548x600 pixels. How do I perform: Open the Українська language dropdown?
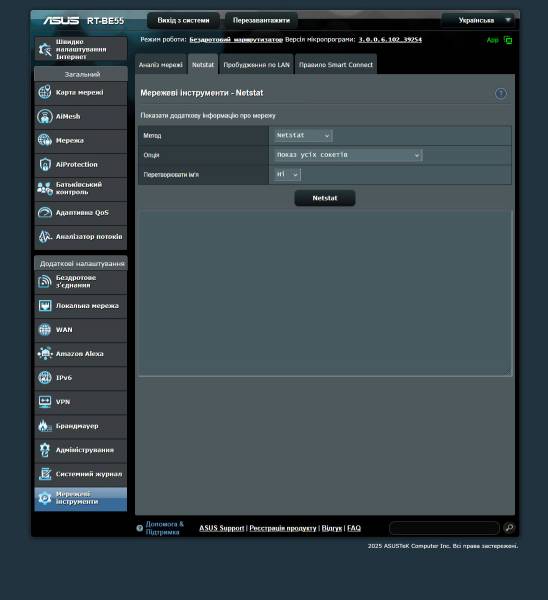(480, 20)
